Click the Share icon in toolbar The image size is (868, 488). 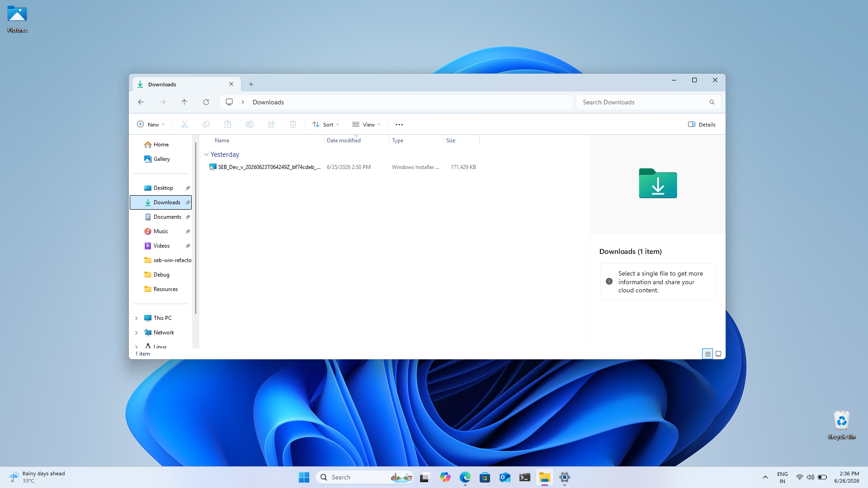pos(271,124)
